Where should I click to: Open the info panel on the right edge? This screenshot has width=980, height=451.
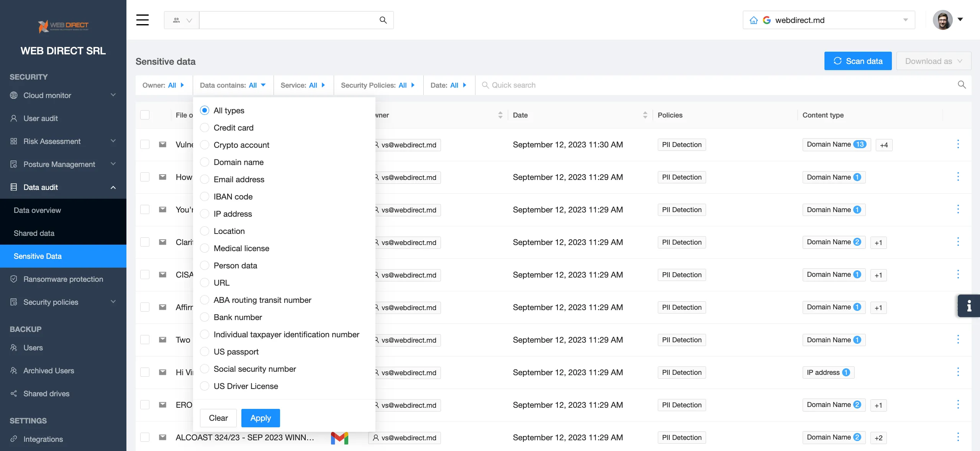(969, 306)
